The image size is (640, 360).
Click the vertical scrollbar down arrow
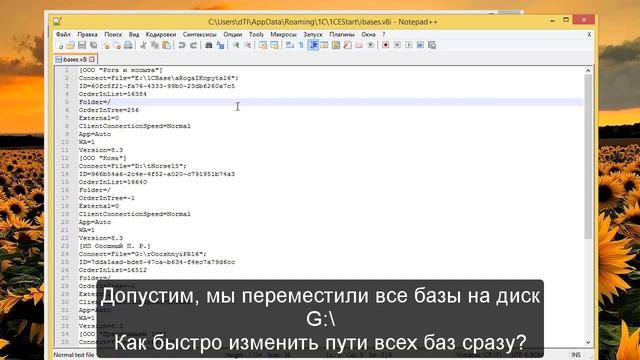588,342
